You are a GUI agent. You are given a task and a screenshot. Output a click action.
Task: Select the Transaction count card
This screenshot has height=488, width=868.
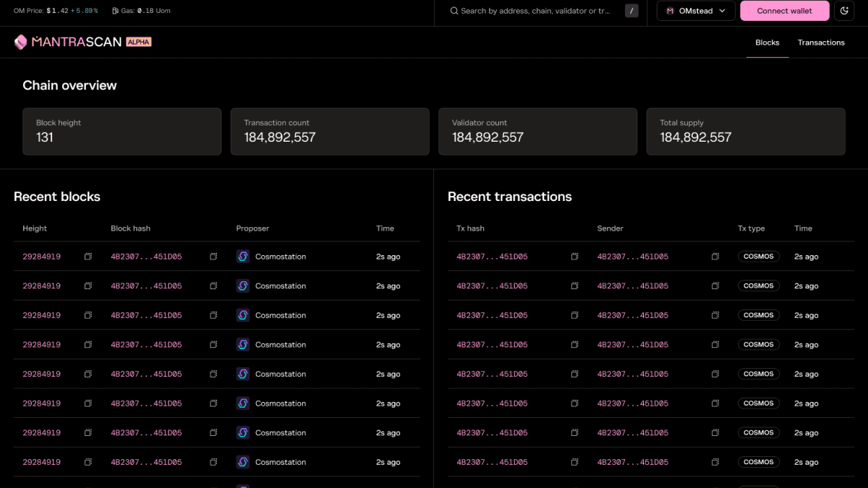(330, 132)
